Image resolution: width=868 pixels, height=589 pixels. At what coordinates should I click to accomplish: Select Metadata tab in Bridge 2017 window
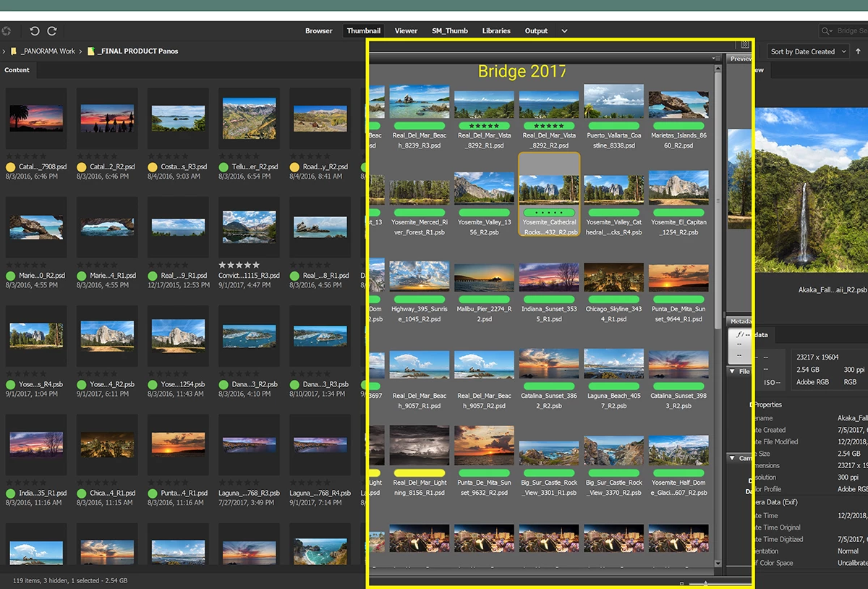point(740,321)
